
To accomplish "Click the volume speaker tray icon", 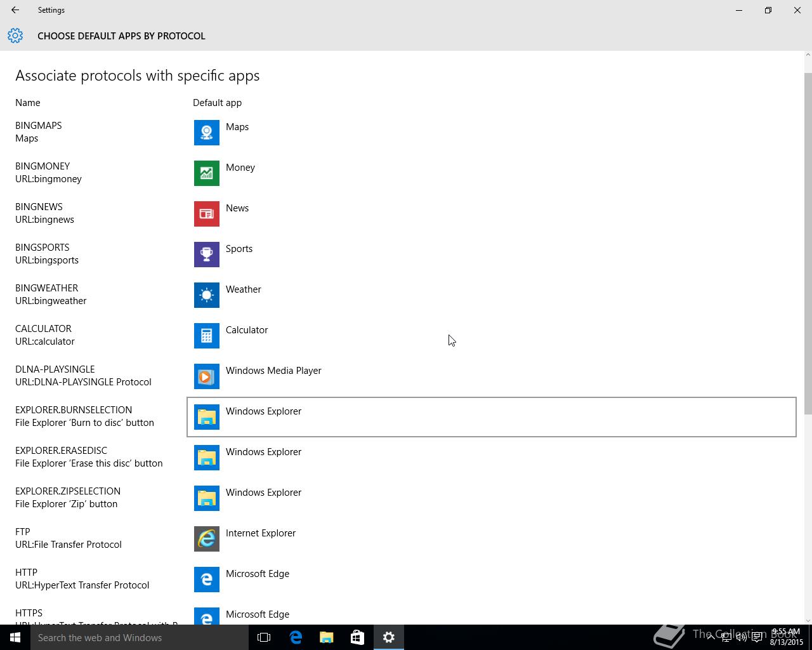I will pos(741,637).
